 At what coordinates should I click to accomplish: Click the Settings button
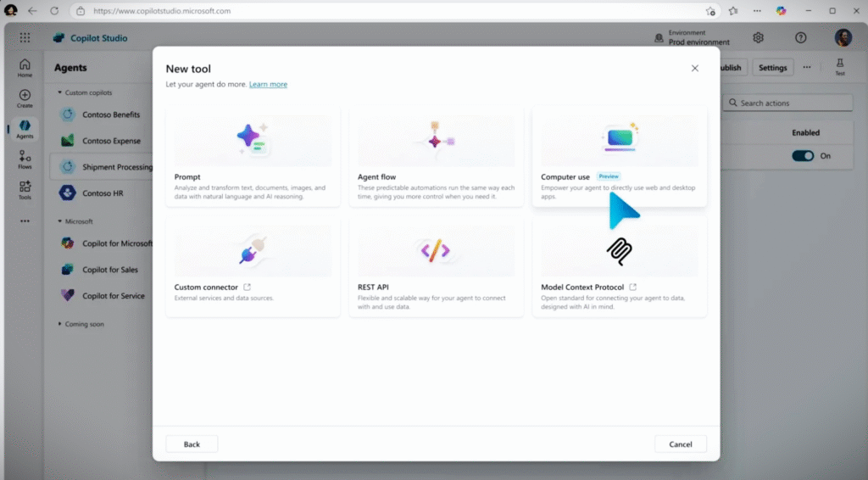pos(772,68)
